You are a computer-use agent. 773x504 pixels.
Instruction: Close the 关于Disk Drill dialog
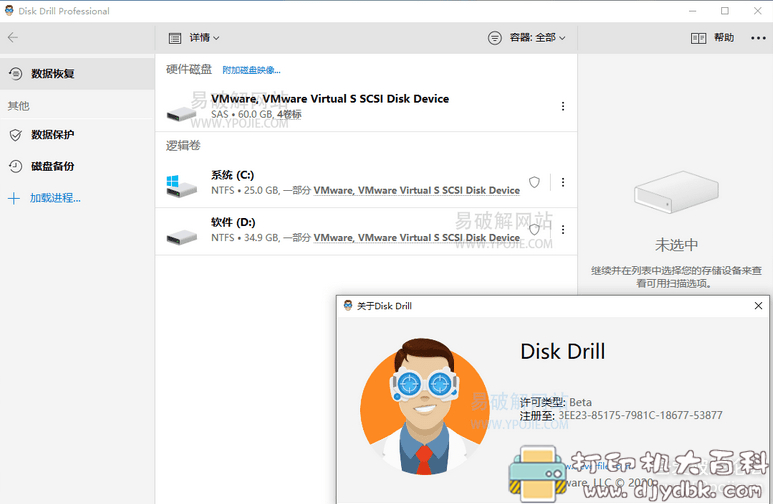758,306
